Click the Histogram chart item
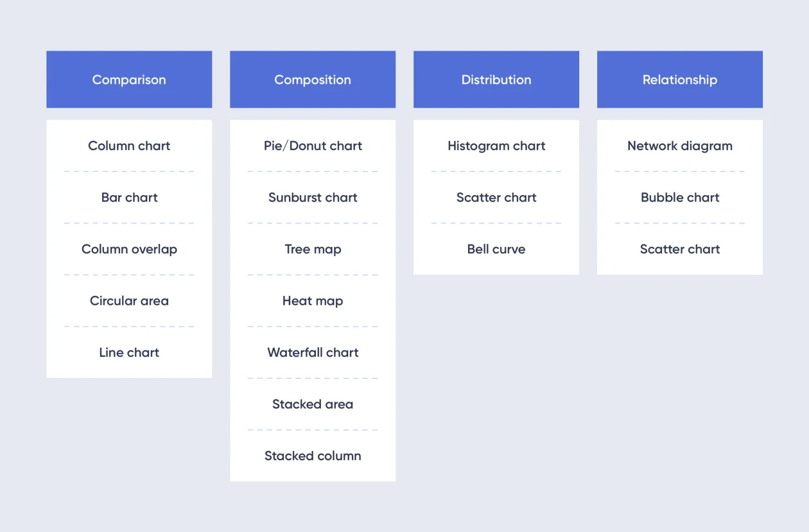 (496, 146)
